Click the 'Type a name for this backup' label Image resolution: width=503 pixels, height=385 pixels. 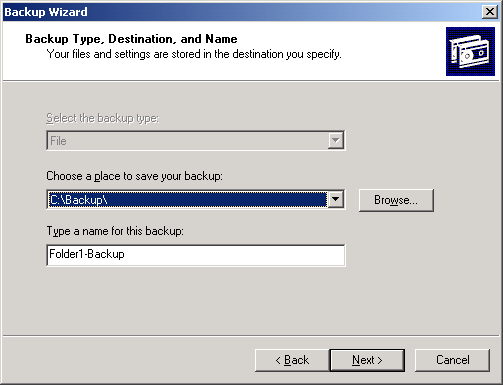(x=115, y=231)
